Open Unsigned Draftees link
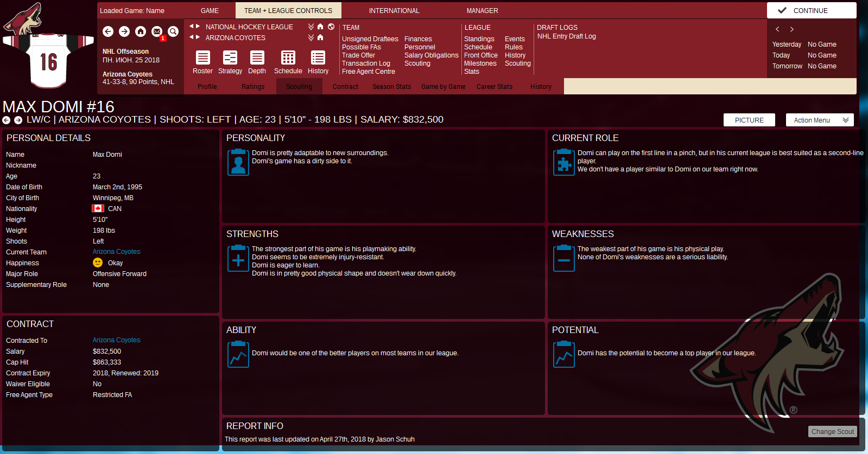The image size is (868, 454). pos(370,39)
